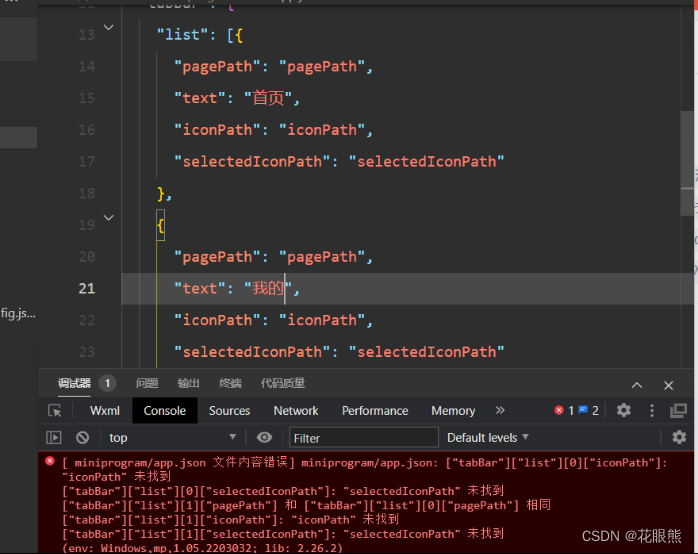
Task: Click the blue message count badge
Action: (588, 410)
